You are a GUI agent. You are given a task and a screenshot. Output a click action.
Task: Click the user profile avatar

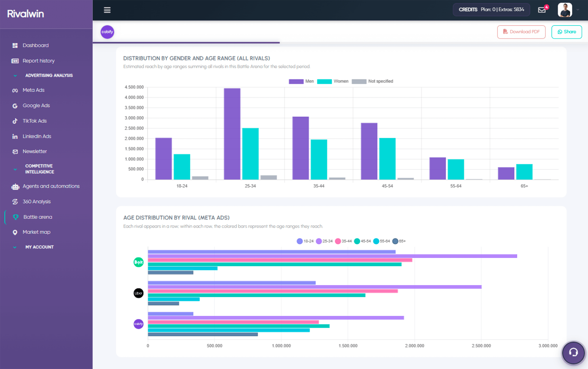[x=565, y=10]
